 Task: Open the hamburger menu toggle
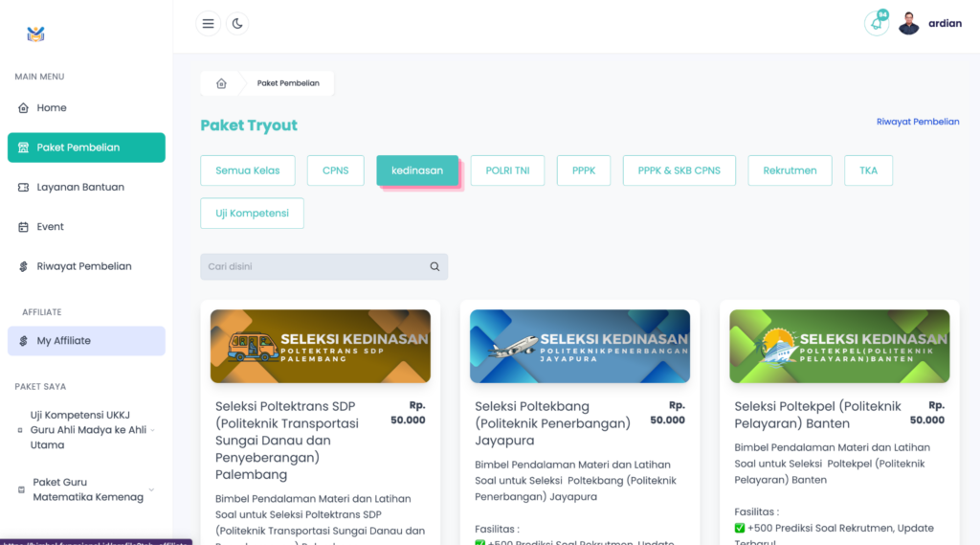pos(208,24)
